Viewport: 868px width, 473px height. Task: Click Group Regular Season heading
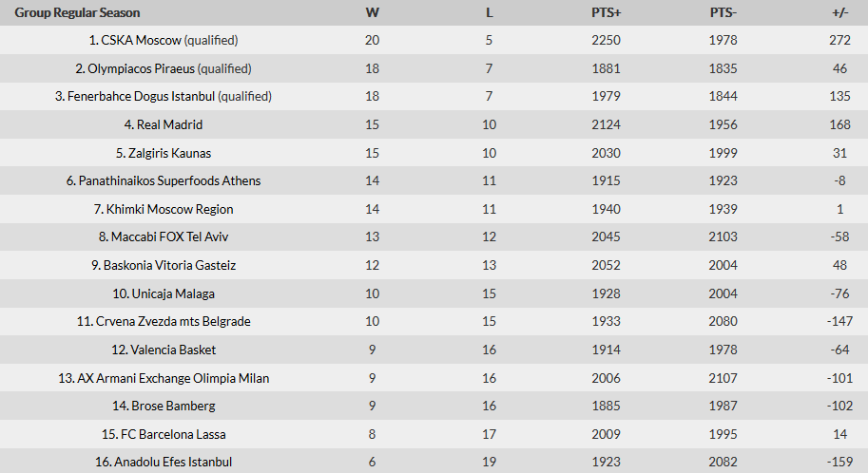[77, 12]
